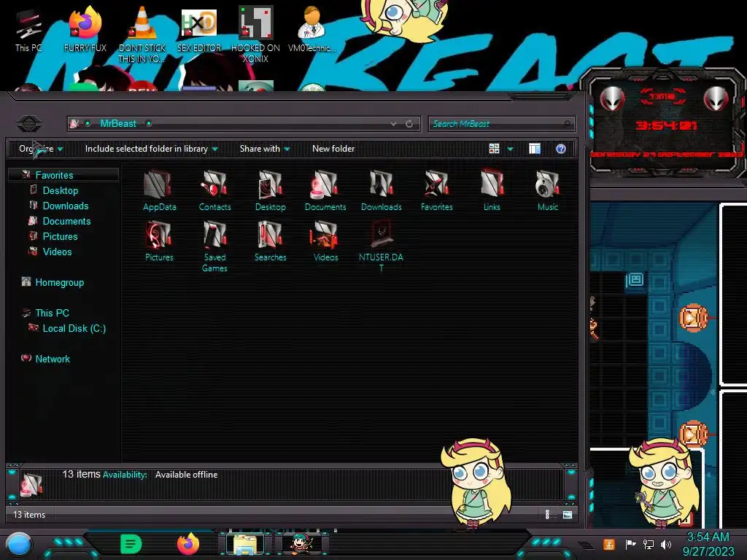Open the Documents folder in file pane
The width and height of the screenshot is (747, 560).
click(325, 190)
